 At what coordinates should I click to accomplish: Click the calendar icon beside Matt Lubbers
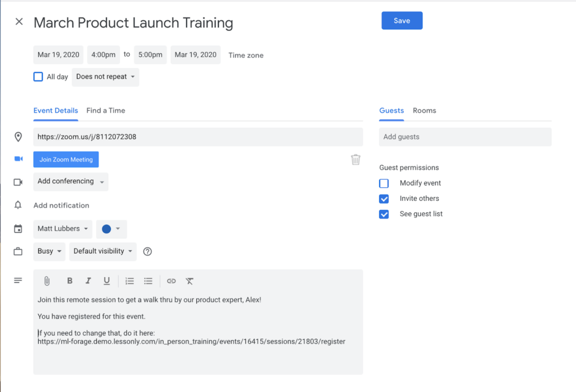point(18,229)
